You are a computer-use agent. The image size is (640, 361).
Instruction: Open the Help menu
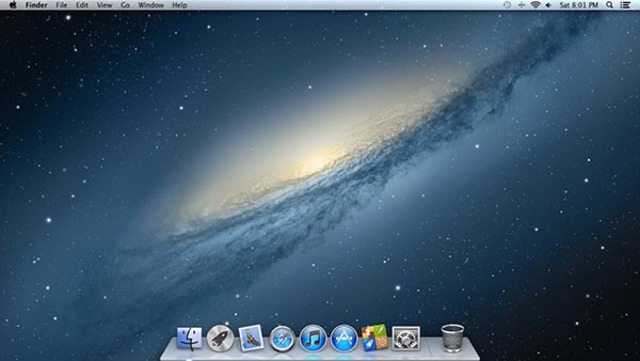tap(180, 5)
